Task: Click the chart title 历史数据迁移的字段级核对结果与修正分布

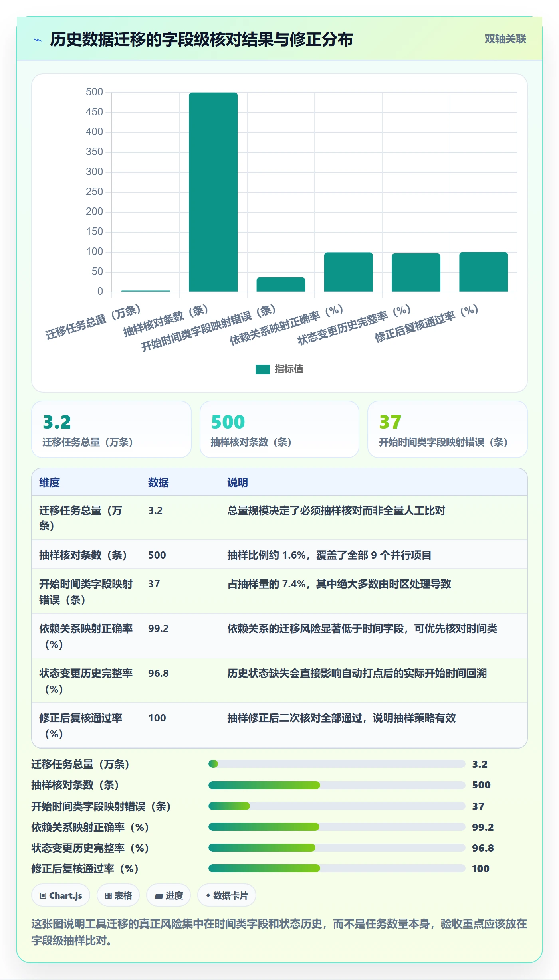Action: point(202,40)
